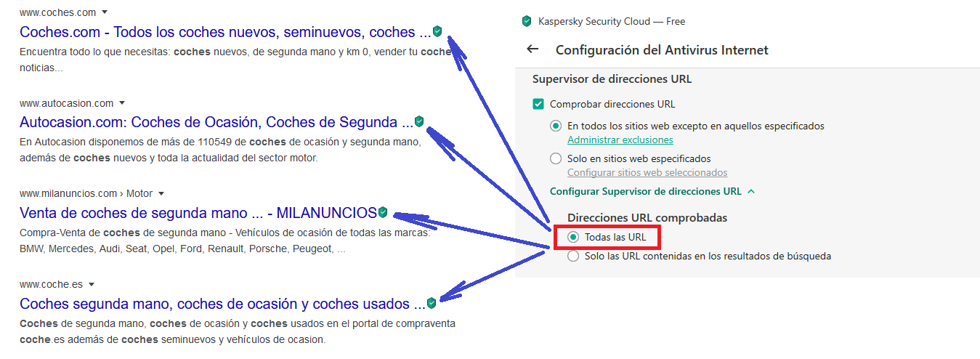Open dropdown arrow next to www.coche.es

pos(92,284)
